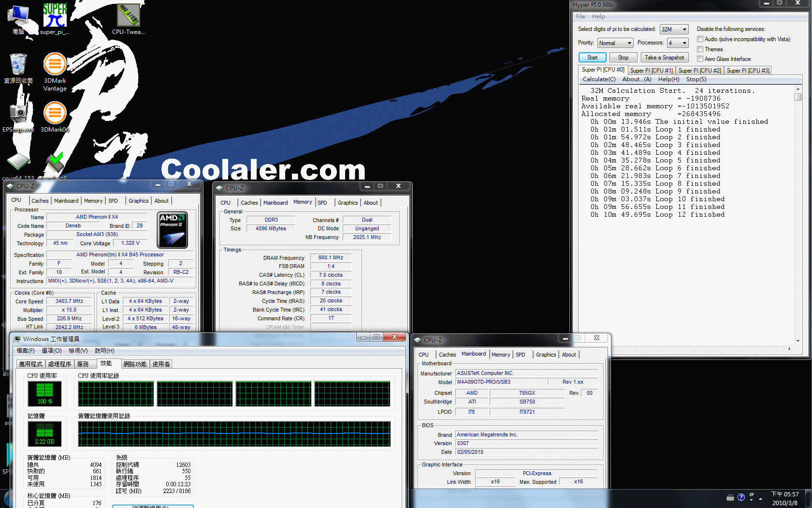Switch to Super PI [CPU #1] tab
812x508 pixels.
(x=651, y=71)
